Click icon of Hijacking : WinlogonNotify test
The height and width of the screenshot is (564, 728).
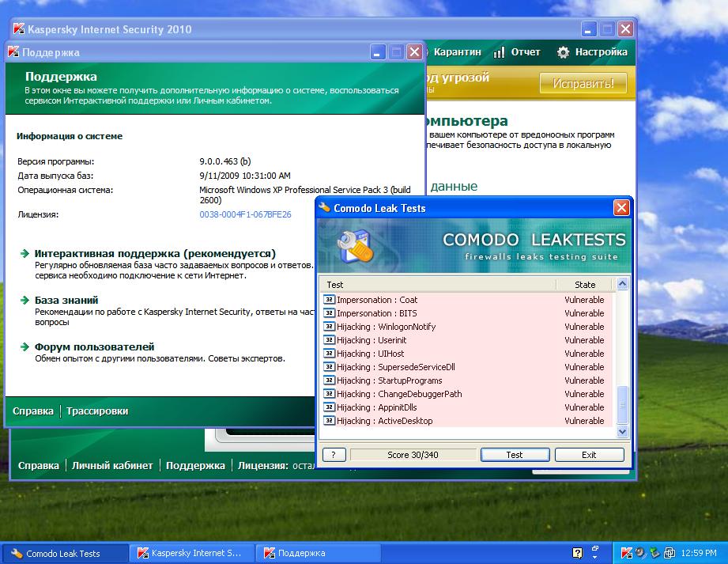329,327
